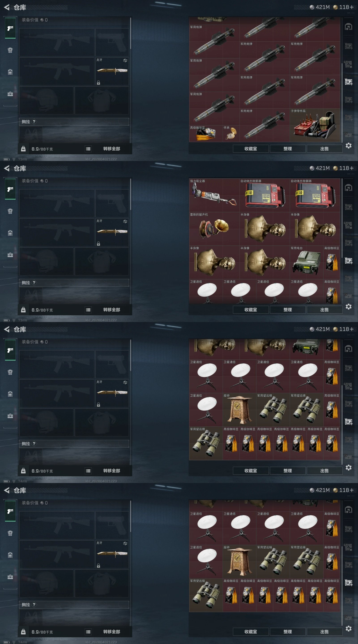The width and height of the screenshot is (358, 644).
Task: Click 转移全部 in the 强力吸尘器 view
Action: pos(112,310)
